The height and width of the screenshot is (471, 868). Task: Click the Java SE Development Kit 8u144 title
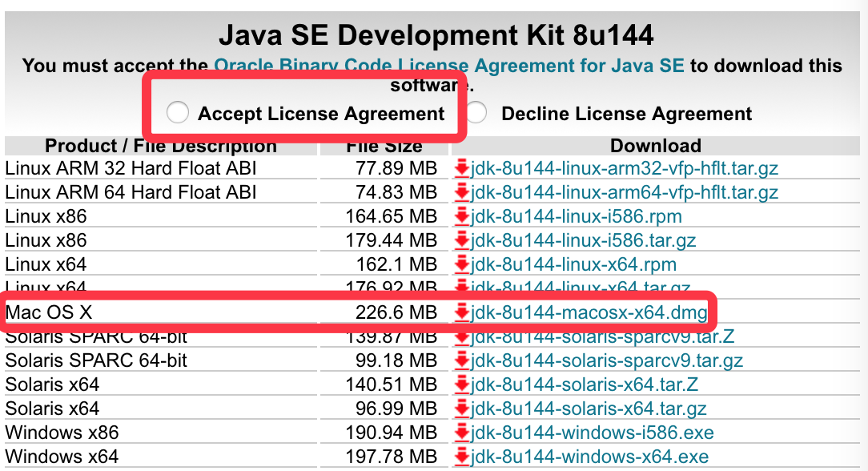click(436, 35)
